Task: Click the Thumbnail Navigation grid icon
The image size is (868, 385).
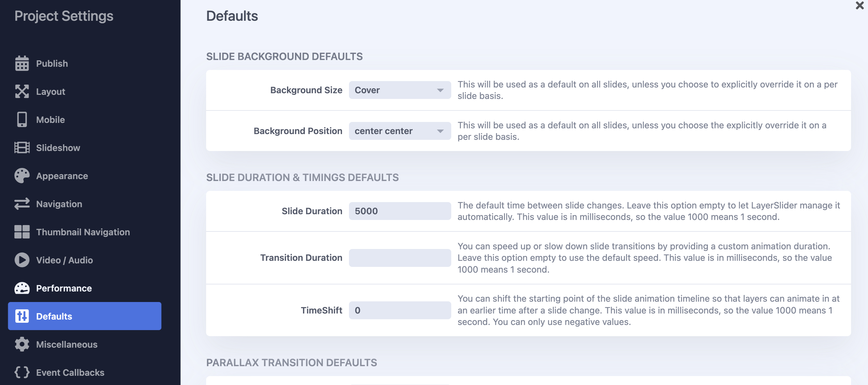Action: [22, 232]
